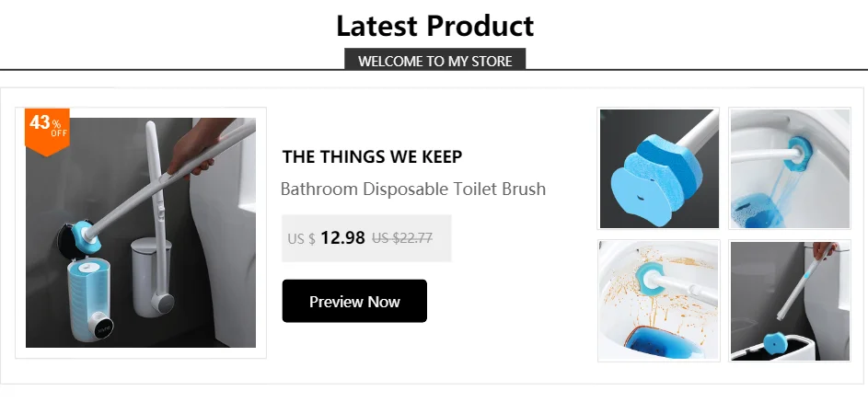Click "THE THINGS WE KEEP" title
Image resolution: width=868 pixels, height=402 pixels.
(x=372, y=156)
